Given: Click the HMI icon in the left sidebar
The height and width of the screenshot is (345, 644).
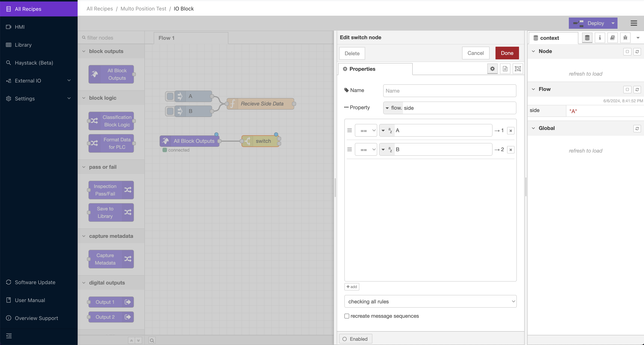Looking at the screenshot, I should coord(9,27).
